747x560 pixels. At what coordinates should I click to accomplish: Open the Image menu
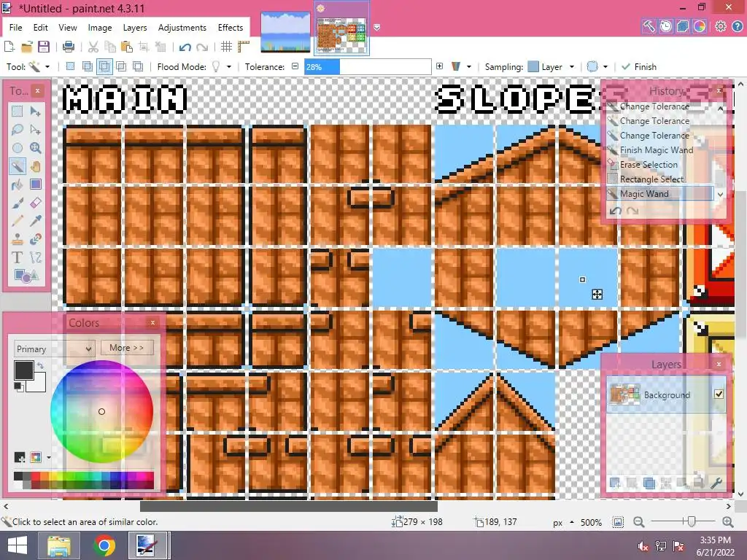[99, 28]
